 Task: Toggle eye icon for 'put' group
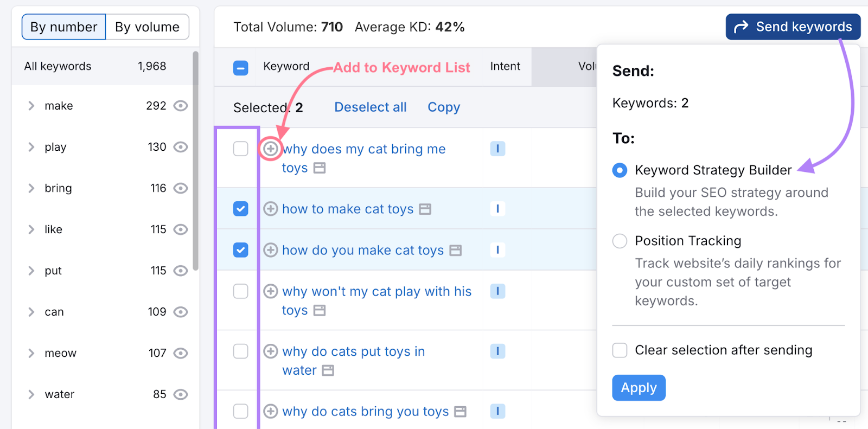(x=181, y=271)
